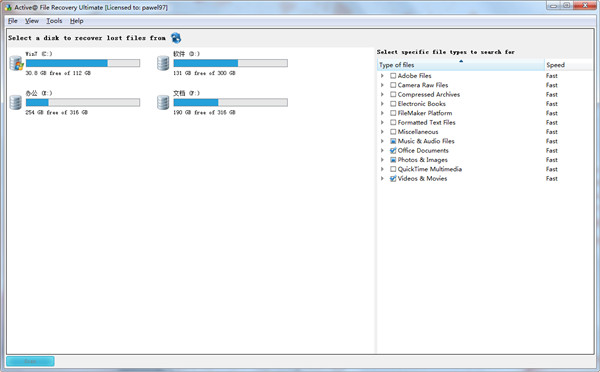This screenshot has width=600, height=372.
Task: Select the QuickTime Multimedia row label
Action: pos(430,169)
